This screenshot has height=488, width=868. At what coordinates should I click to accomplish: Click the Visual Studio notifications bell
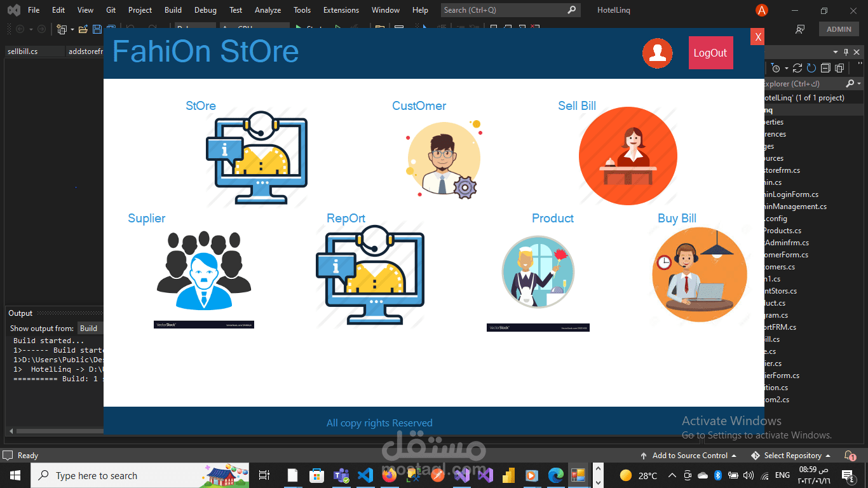coord(850,456)
